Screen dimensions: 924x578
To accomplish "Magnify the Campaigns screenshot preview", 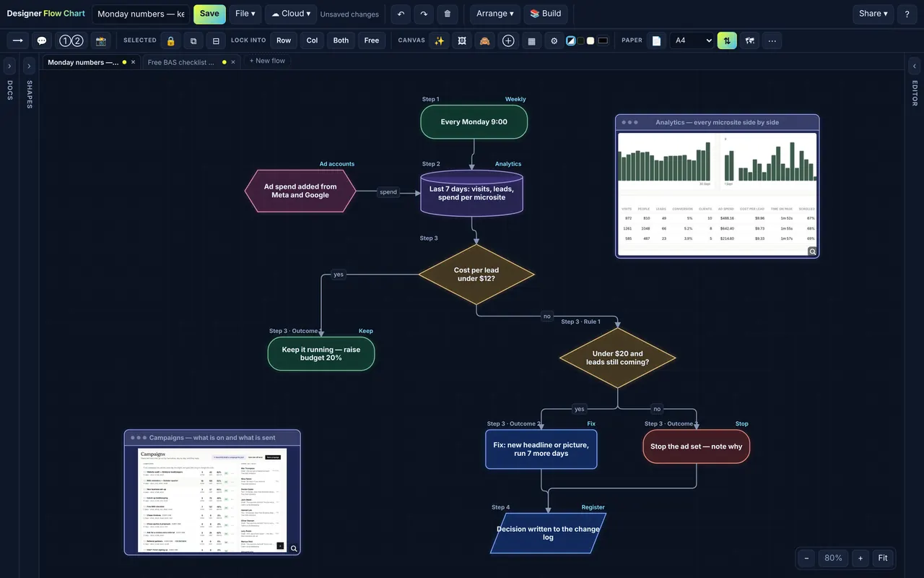I will pos(294,549).
